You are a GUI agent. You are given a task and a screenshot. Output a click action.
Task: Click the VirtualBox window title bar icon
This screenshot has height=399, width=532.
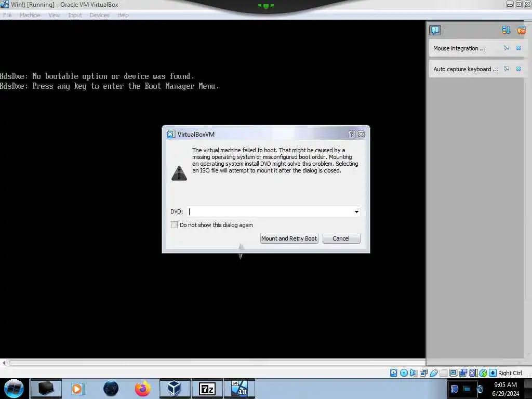(4, 4)
